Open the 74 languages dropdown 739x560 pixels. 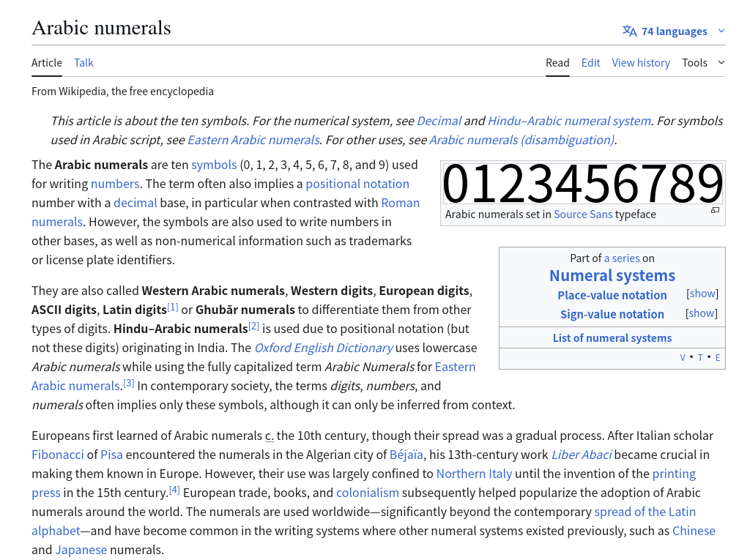coord(674,31)
